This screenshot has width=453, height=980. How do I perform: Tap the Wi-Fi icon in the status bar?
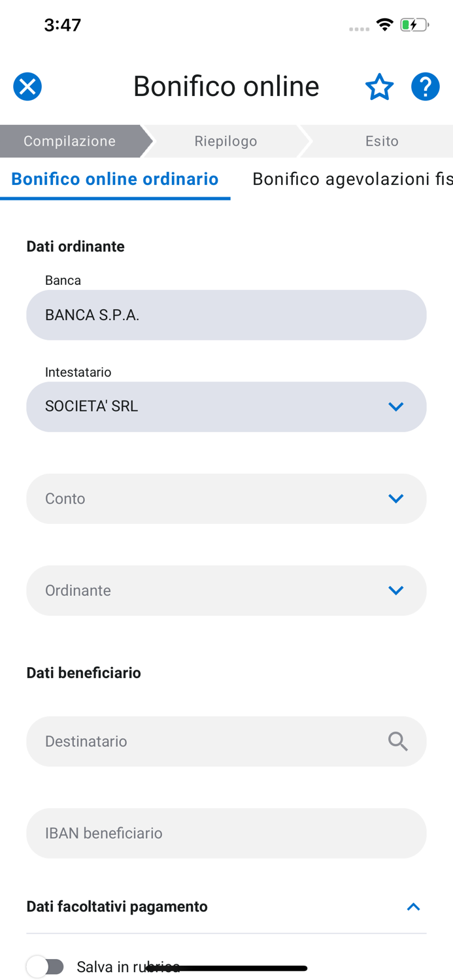[384, 24]
